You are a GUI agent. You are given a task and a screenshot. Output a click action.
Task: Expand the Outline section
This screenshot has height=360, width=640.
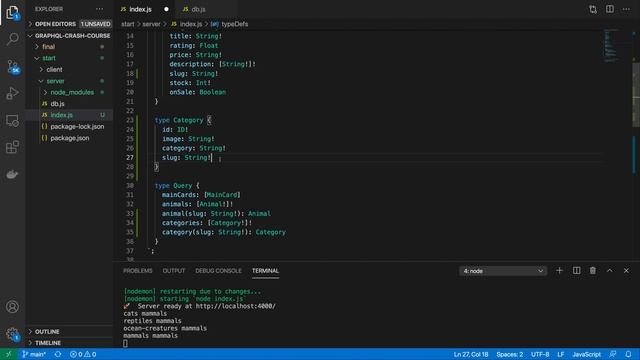(69, 331)
